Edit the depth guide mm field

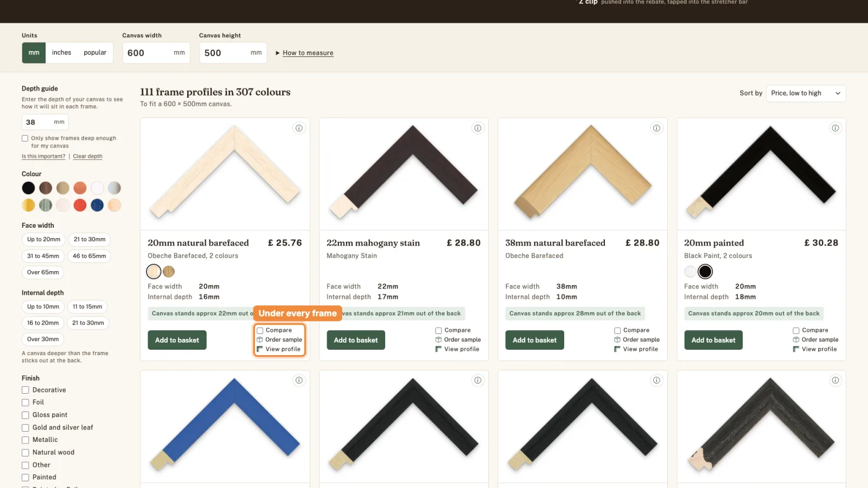point(45,122)
